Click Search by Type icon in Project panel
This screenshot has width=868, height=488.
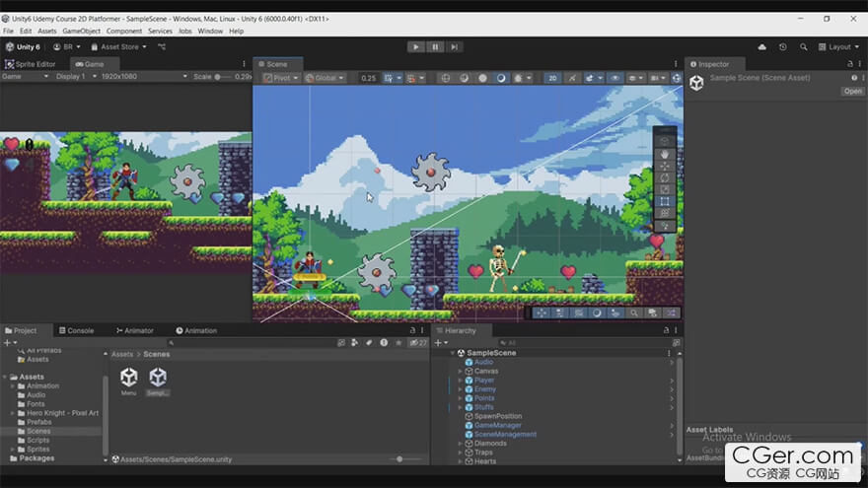tap(355, 343)
